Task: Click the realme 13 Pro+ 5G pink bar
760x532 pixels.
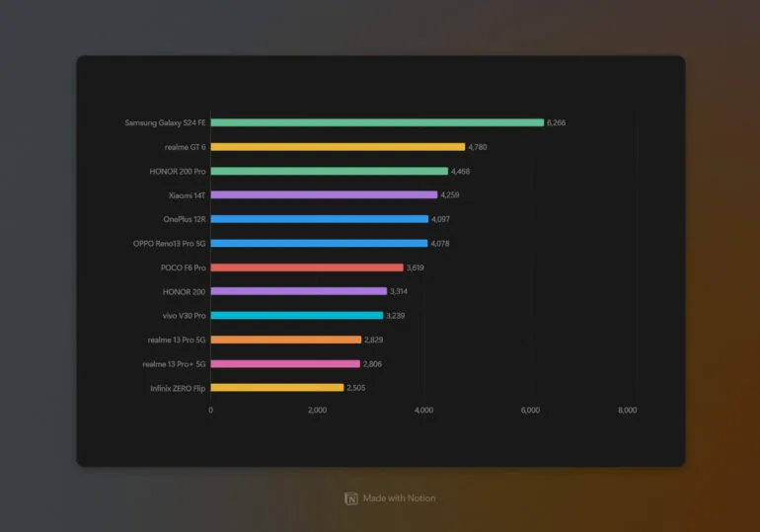Action: click(285, 364)
